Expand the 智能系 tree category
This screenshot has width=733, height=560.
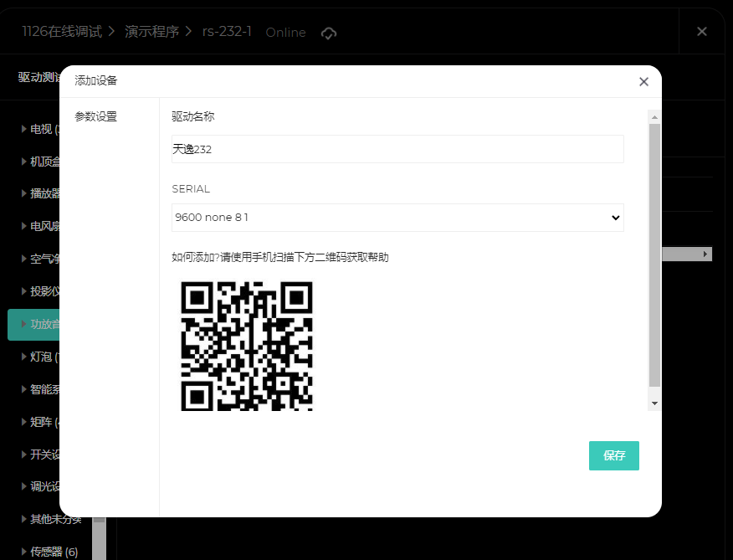click(23, 388)
